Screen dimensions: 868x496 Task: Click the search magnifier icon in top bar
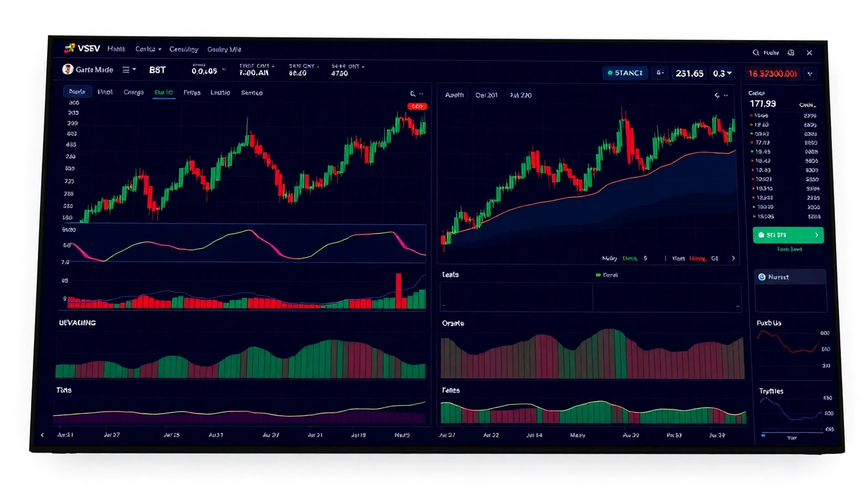(756, 53)
